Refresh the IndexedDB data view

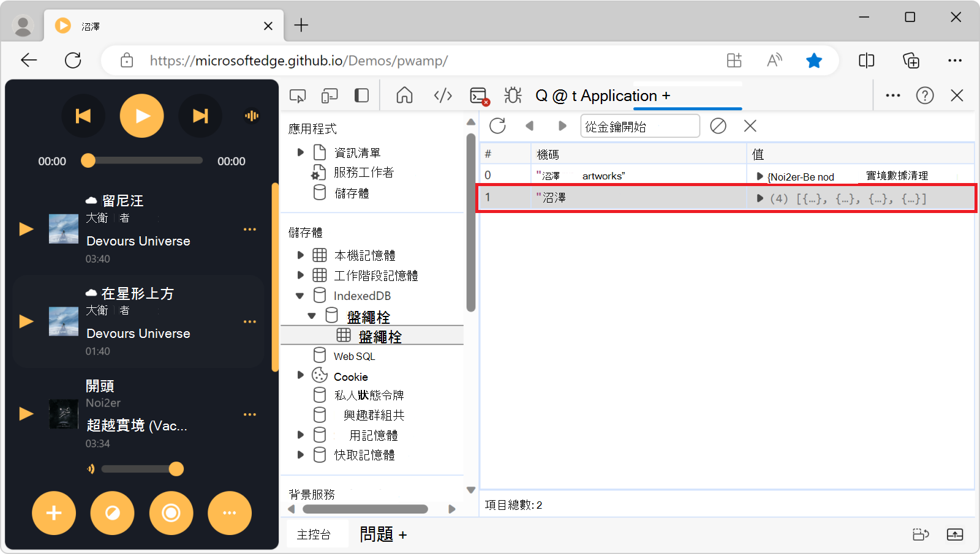[497, 126]
